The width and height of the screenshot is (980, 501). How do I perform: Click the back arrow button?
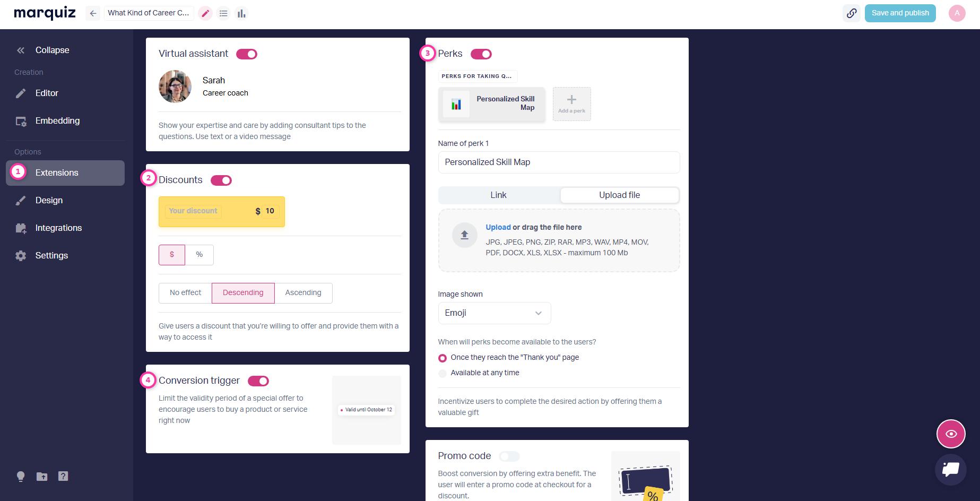pyautogui.click(x=93, y=13)
